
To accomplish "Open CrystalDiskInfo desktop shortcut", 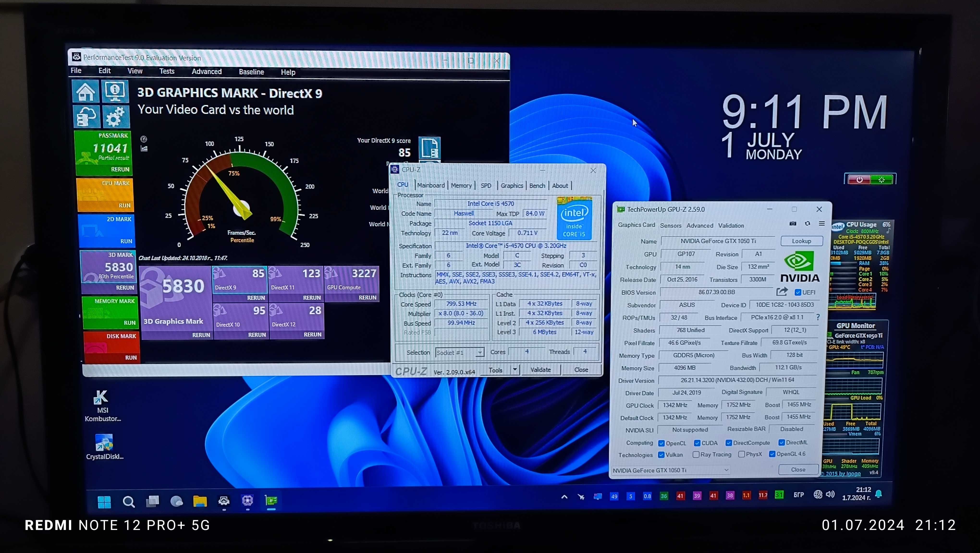I will [x=105, y=447].
